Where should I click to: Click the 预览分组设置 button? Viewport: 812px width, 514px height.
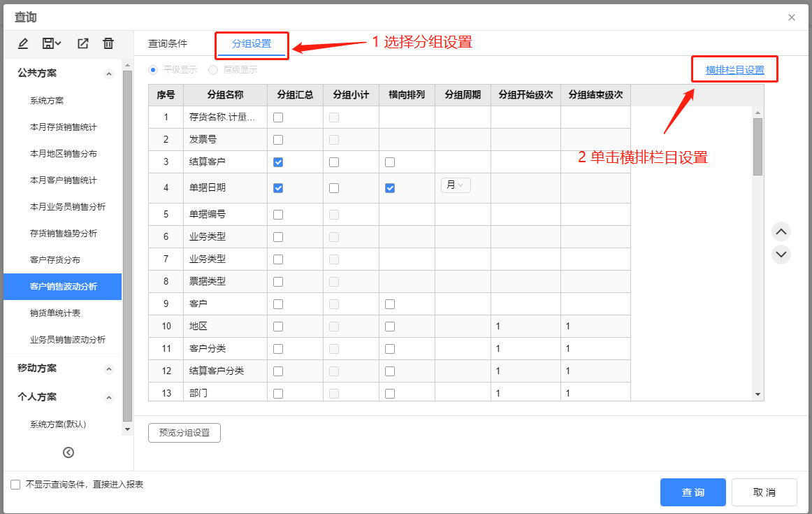(x=184, y=432)
